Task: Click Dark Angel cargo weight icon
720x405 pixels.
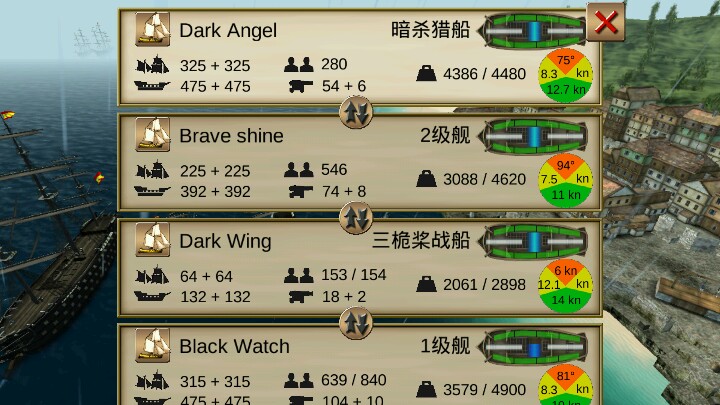Action: [x=426, y=73]
